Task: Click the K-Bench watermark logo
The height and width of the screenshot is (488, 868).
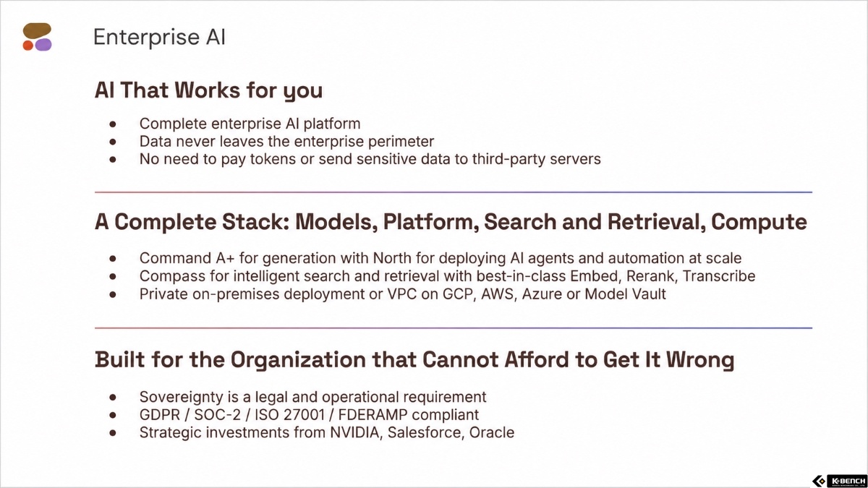Action: click(838, 480)
